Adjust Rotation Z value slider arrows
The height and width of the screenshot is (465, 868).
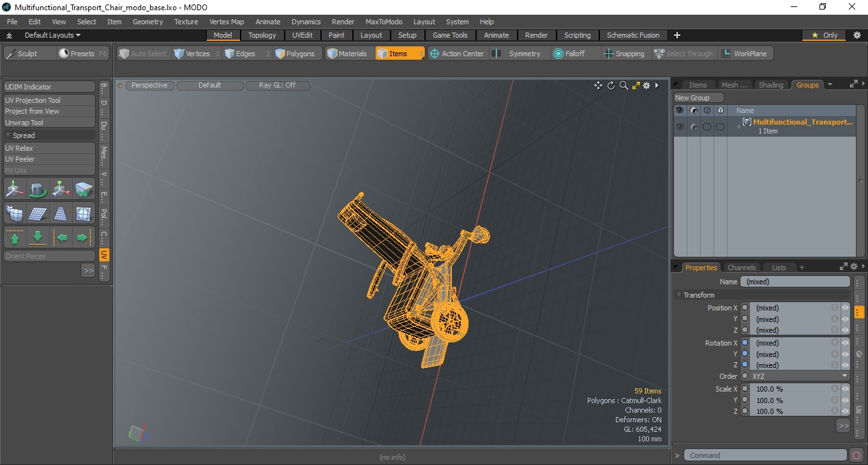coord(845,365)
